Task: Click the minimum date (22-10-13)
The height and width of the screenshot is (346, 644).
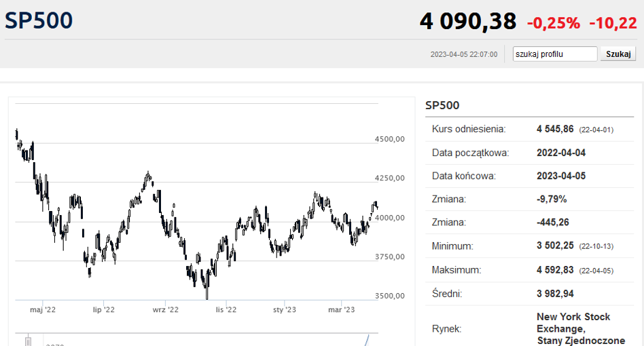Action: [x=596, y=247]
